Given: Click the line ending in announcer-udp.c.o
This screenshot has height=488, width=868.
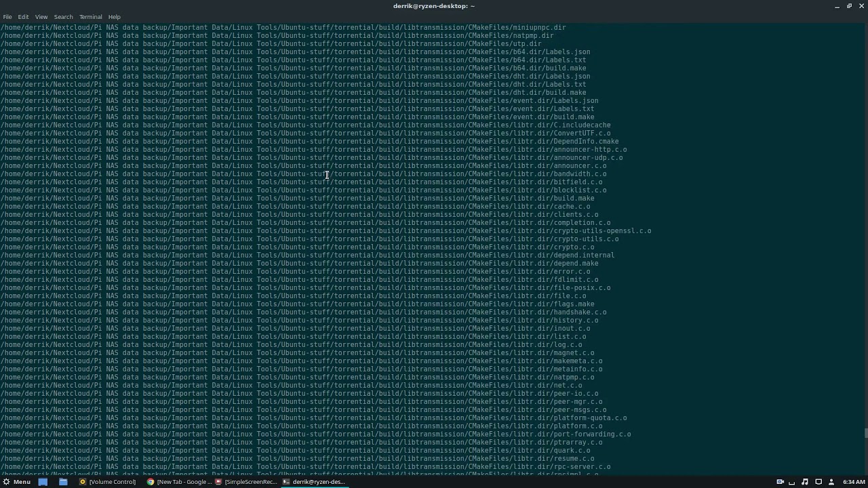Looking at the screenshot, I should 311,157.
